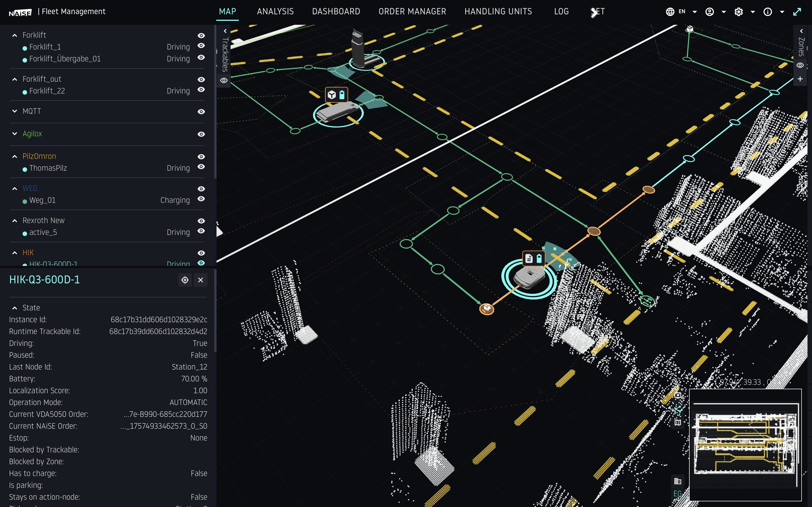The width and height of the screenshot is (812, 507).
Task: Expand the MQTT group
Action: (x=15, y=111)
